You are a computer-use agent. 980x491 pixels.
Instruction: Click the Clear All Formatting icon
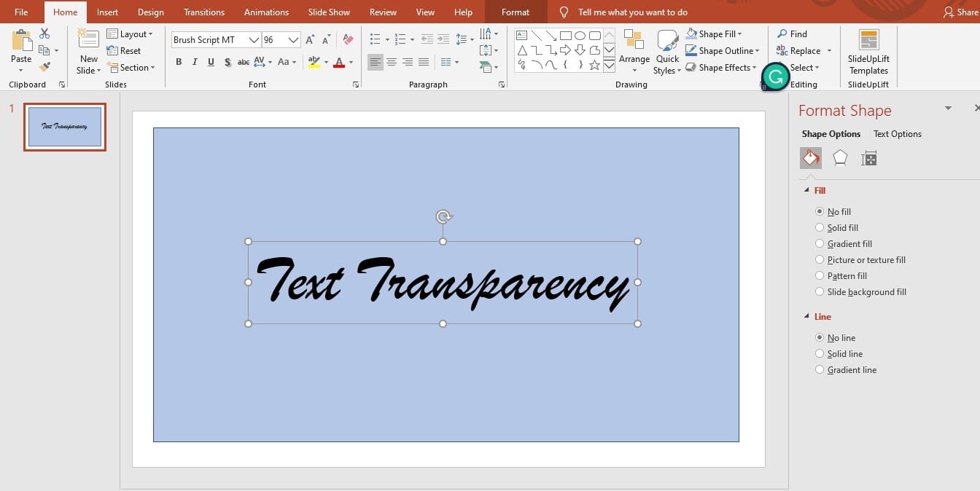[x=348, y=40]
